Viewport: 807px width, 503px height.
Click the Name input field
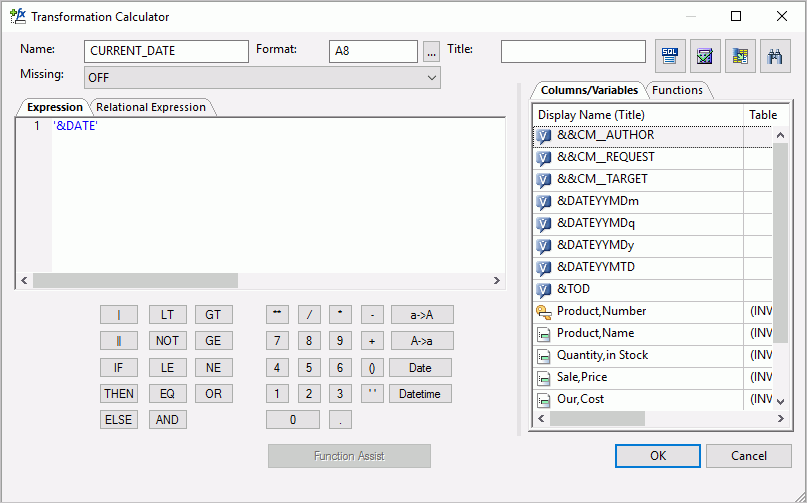tap(166, 51)
